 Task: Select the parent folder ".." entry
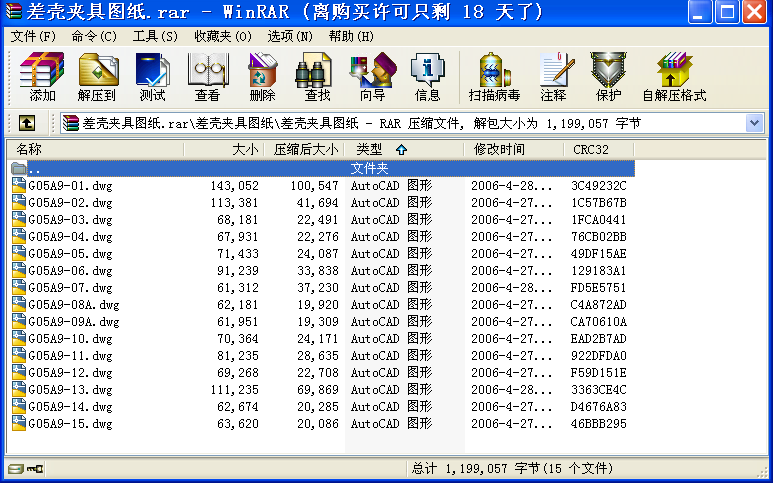(x=34, y=169)
